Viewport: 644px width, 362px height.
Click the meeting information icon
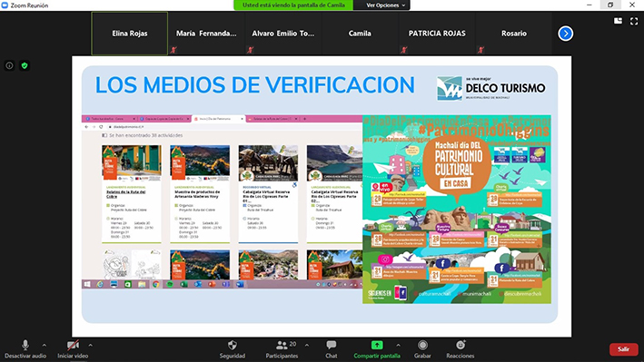(9, 65)
